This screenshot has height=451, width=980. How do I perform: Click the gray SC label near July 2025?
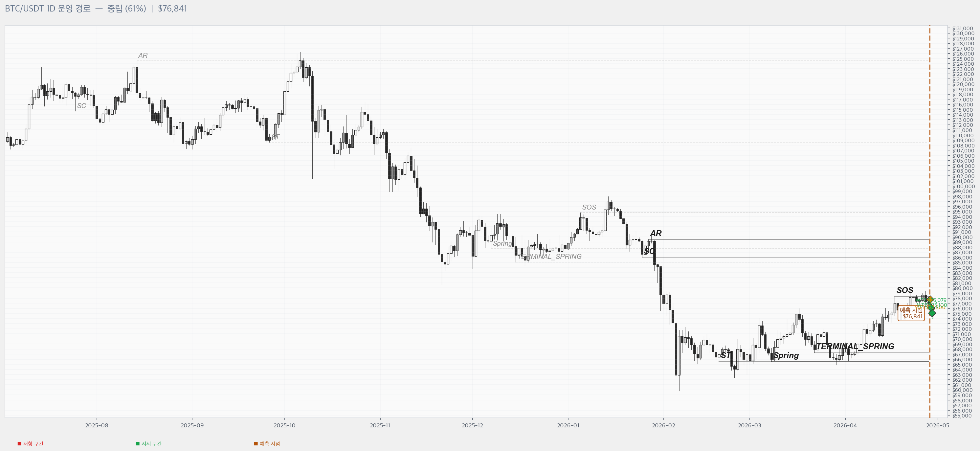(81, 106)
